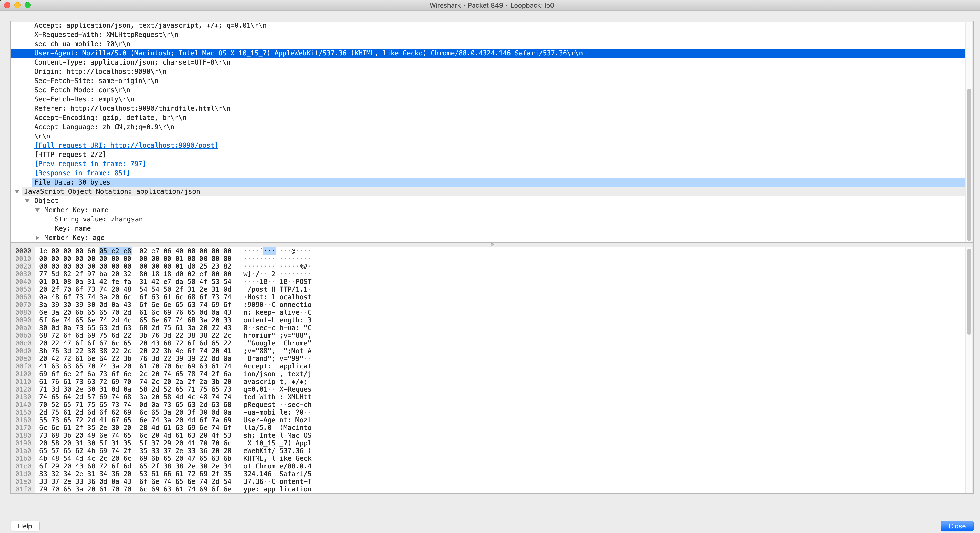Open the Full request URI link
The image size is (980, 533).
(126, 145)
